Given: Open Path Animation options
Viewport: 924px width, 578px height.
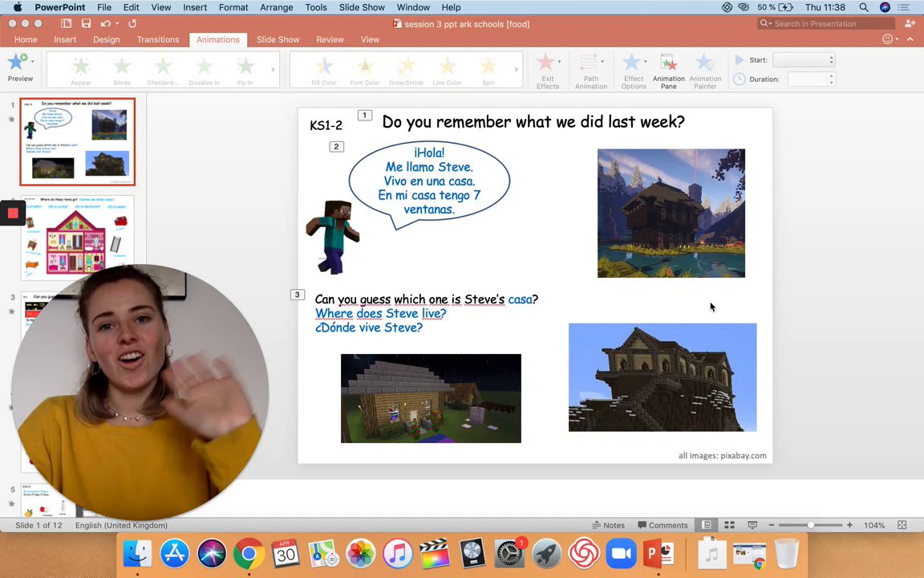Looking at the screenshot, I should click(x=591, y=71).
